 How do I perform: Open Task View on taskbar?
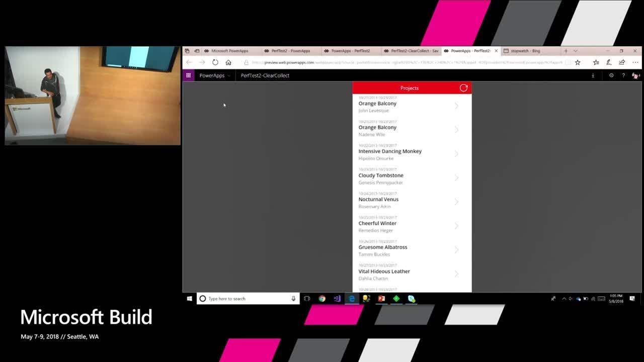click(x=307, y=299)
